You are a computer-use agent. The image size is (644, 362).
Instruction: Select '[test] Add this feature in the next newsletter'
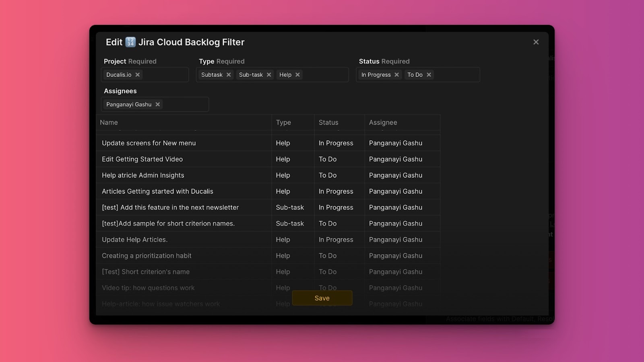coord(268,208)
